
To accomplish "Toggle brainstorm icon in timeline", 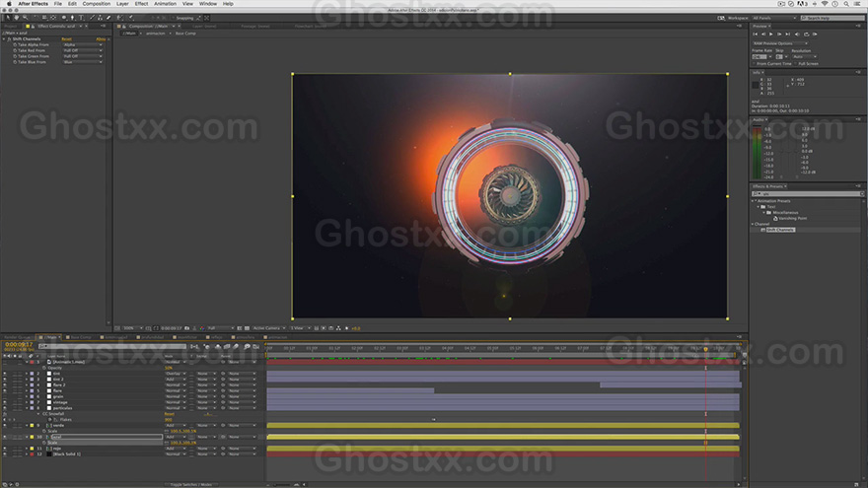I will [x=247, y=347].
